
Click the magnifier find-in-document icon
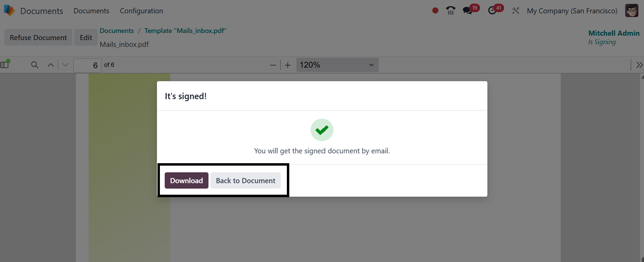click(x=34, y=65)
